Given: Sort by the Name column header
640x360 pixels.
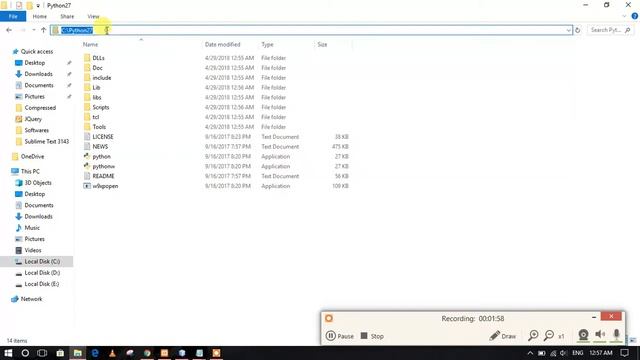Looking at the screenshot, I should click(x=90, y=44).
